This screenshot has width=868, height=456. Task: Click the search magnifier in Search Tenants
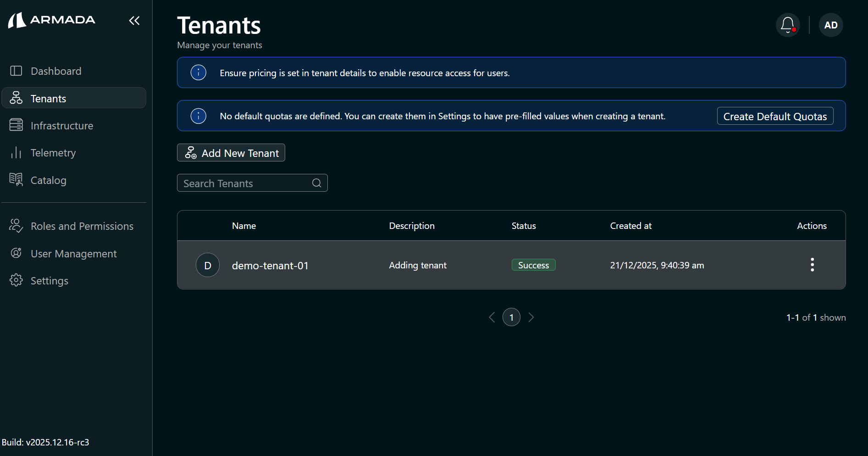tap(316, 183)
